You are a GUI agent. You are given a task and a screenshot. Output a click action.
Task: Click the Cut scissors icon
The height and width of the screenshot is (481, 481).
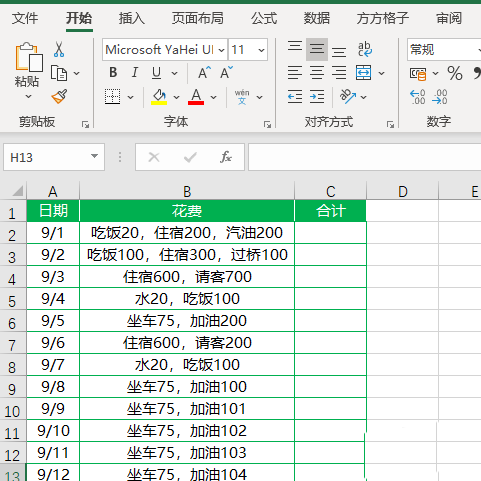click(x=59, y=49)
